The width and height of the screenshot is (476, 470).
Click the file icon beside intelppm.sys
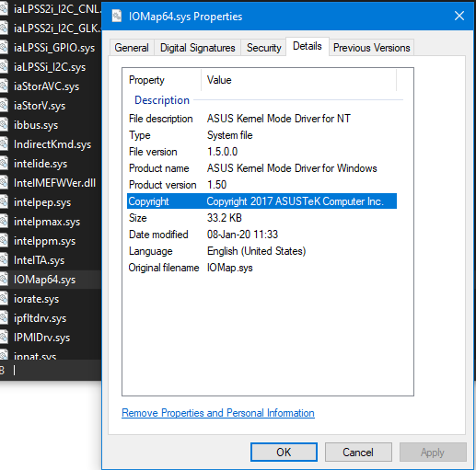[4, 241]
